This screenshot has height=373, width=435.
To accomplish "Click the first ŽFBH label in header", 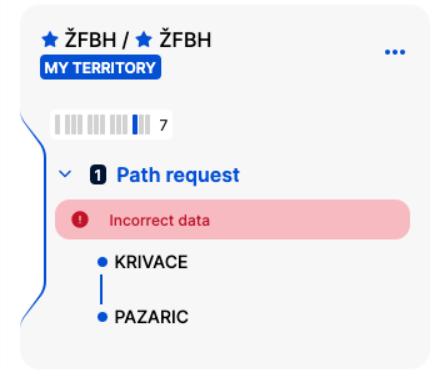I will click(x=90, y=39).
